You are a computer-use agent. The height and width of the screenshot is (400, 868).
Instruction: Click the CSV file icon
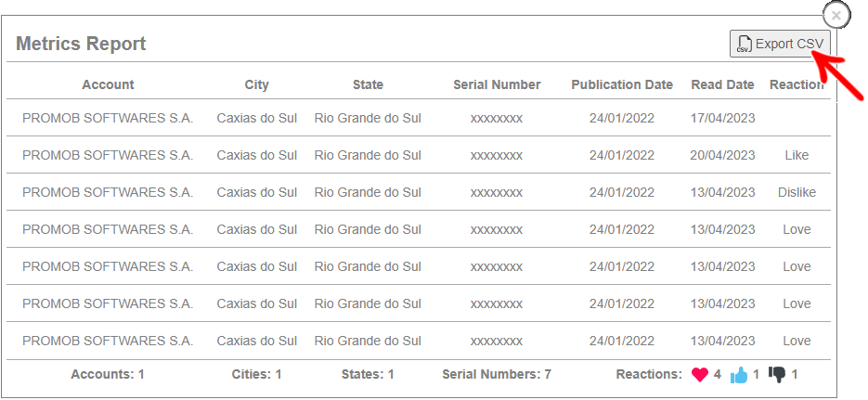point(745,45)
